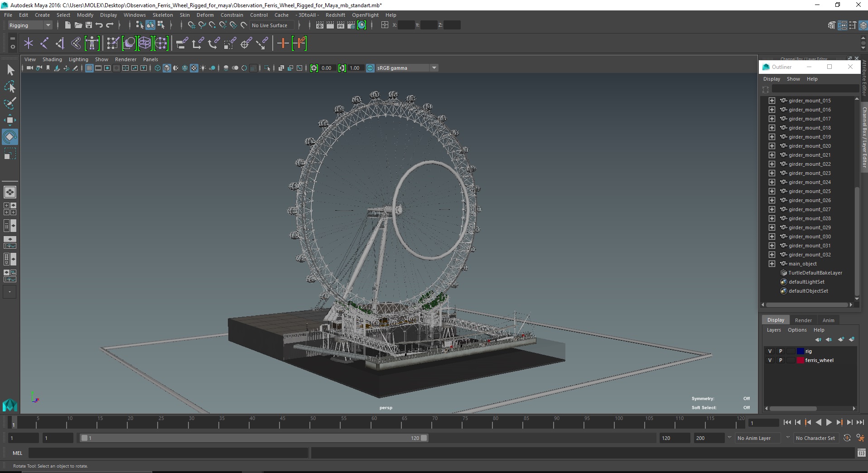Expand girder_mount_022 in Outliner
Image resolution: width=868 pixels, height=473 pixels.
pos(772,164)
